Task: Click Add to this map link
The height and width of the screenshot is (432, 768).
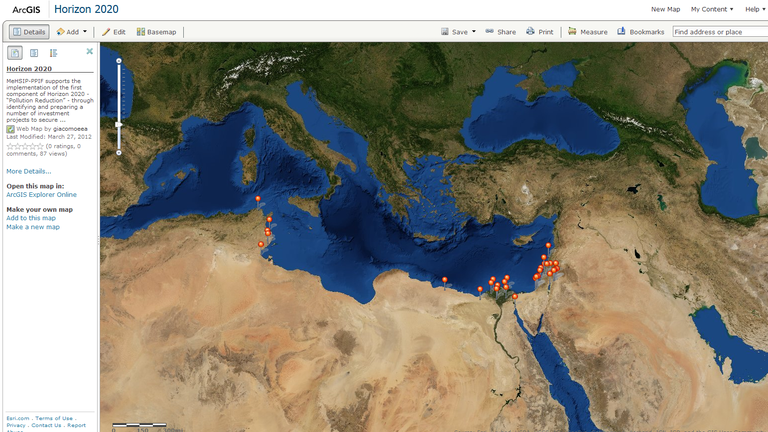Action: tap(31, 218)
